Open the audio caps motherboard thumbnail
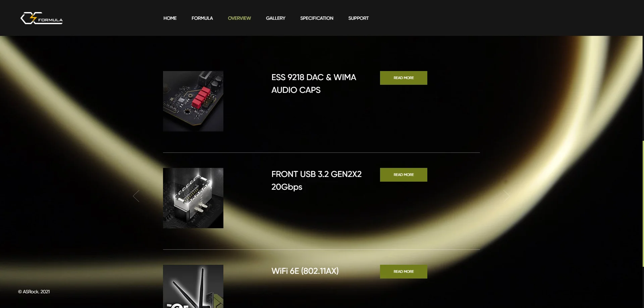The width and height of the screenshot is (644, 308). tap(193, 101)
